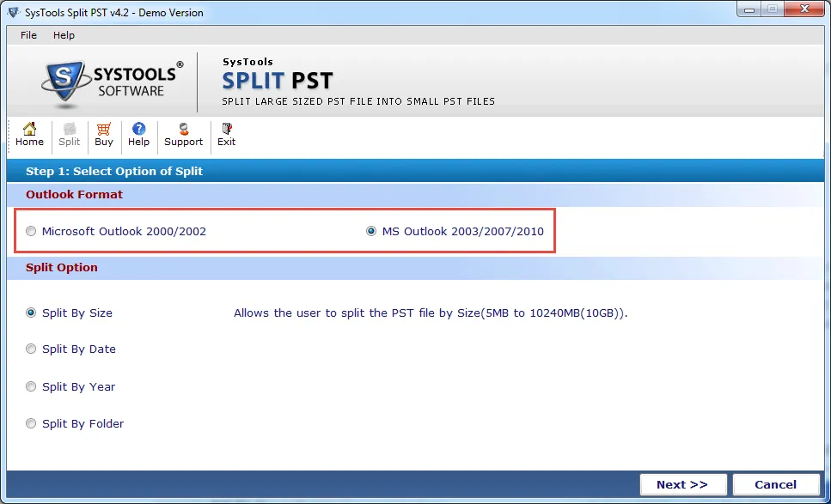
Task: Open the File menu
Action: click(28, 35)
